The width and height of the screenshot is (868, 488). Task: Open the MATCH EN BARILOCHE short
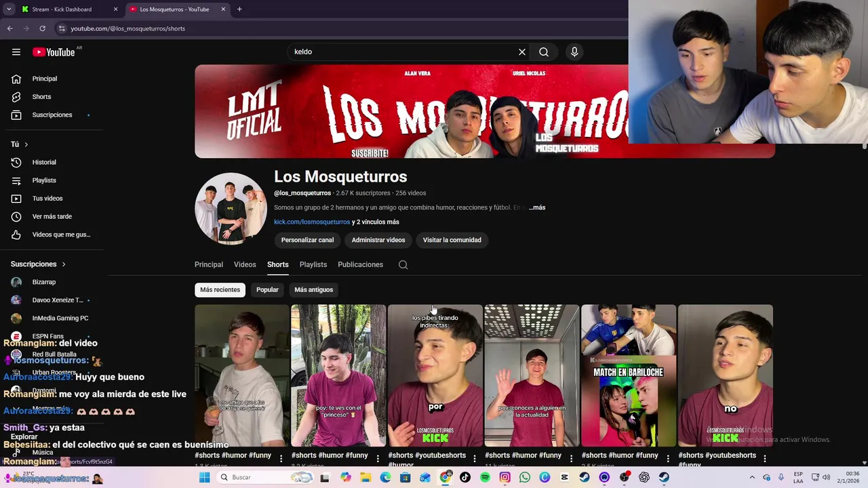(x=629, y=375)
